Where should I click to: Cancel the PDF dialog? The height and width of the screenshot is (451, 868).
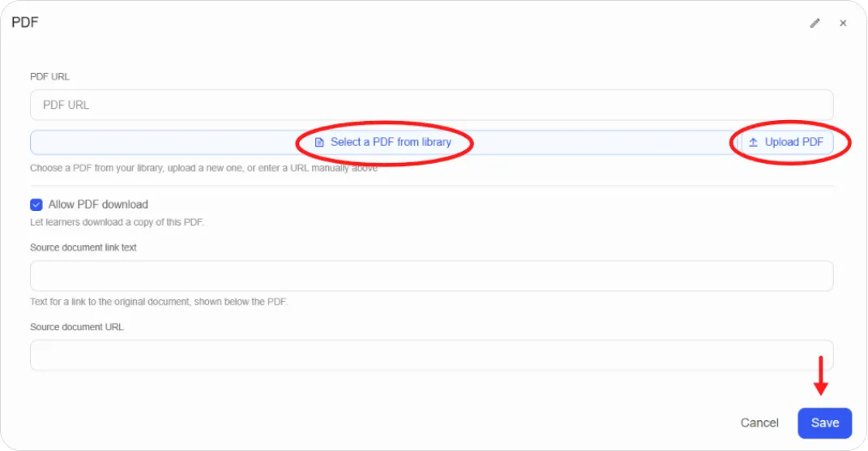(759, 423)
